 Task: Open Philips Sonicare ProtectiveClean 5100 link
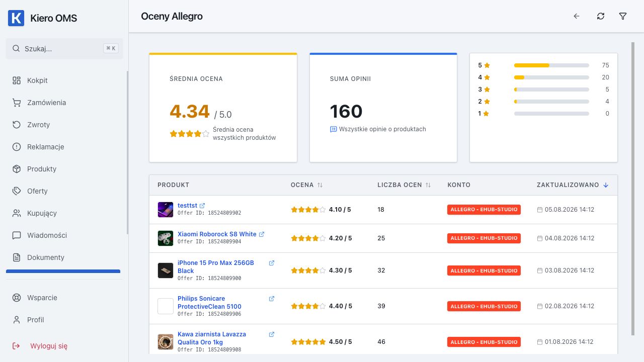tap(209, 303)
